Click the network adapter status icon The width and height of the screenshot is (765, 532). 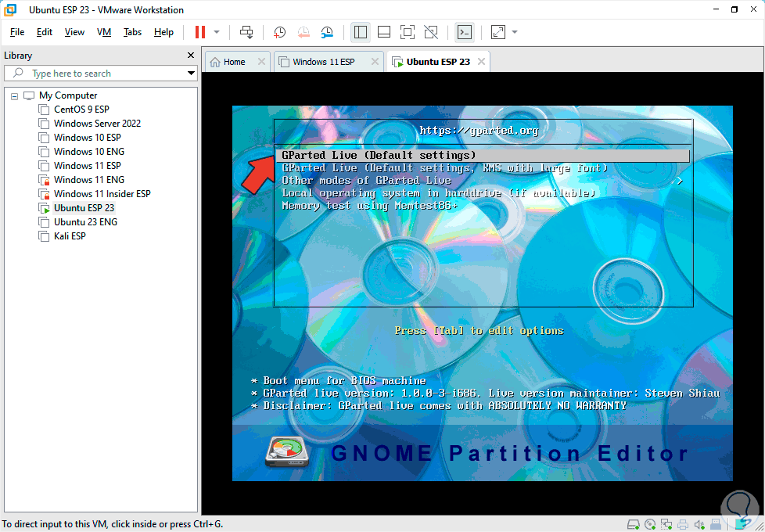coord(666,525)
